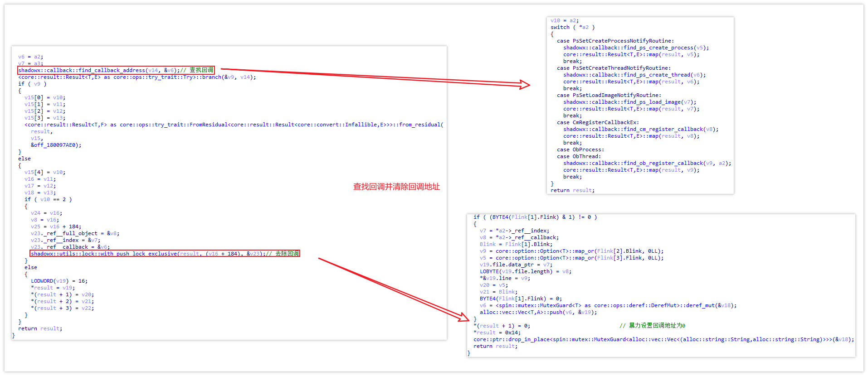Click the red annotation 查找回调并清除回调地址
Image resolution: width=868 pixels, height=376 pixels.
pos(396,187)
